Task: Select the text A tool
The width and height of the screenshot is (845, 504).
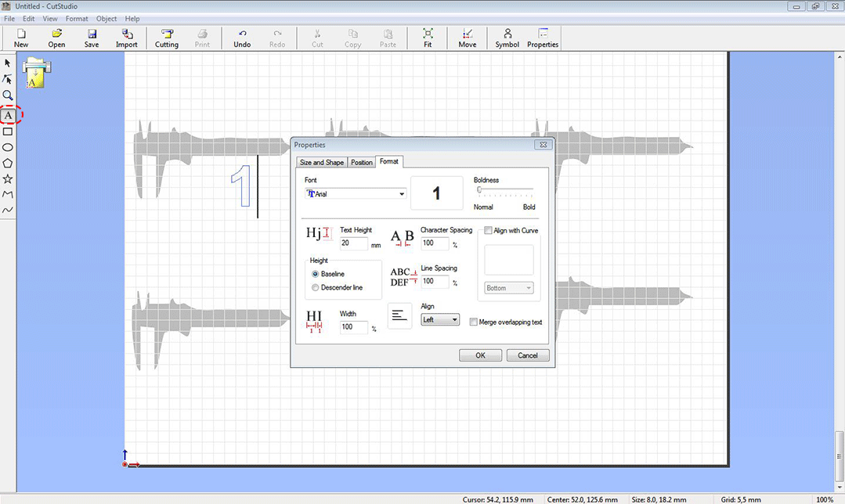Action: pyautogui.click(x=8, y=115)
